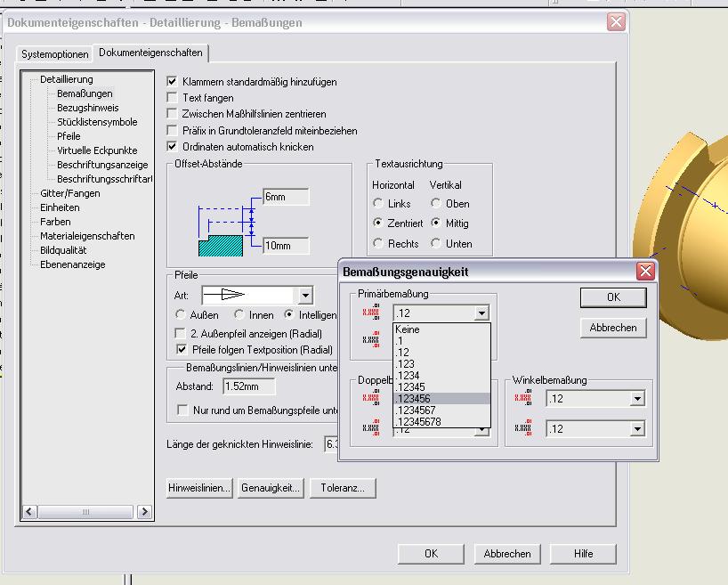This screenshot has width=728, height=585.
Task: Select .123456 in precision dropdown list
Action: click(441, 399)
